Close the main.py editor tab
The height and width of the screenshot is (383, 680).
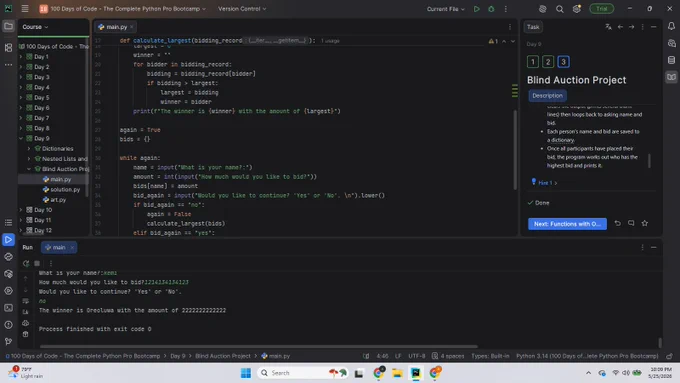[132, 27]
